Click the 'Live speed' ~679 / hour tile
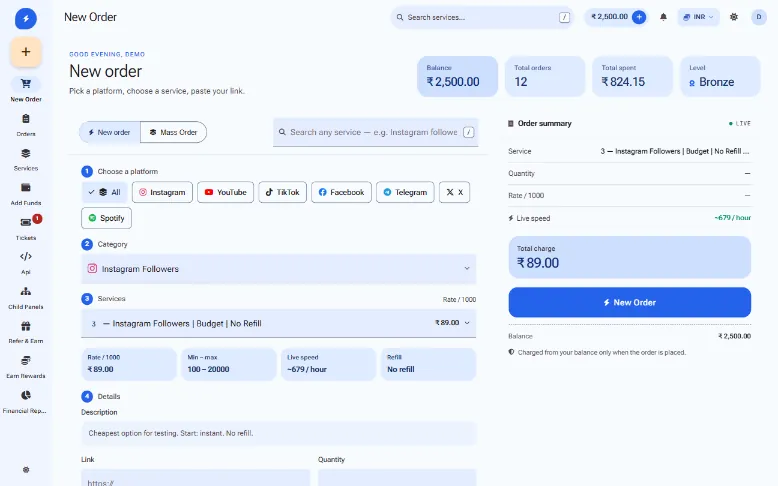 coord(328,364)
